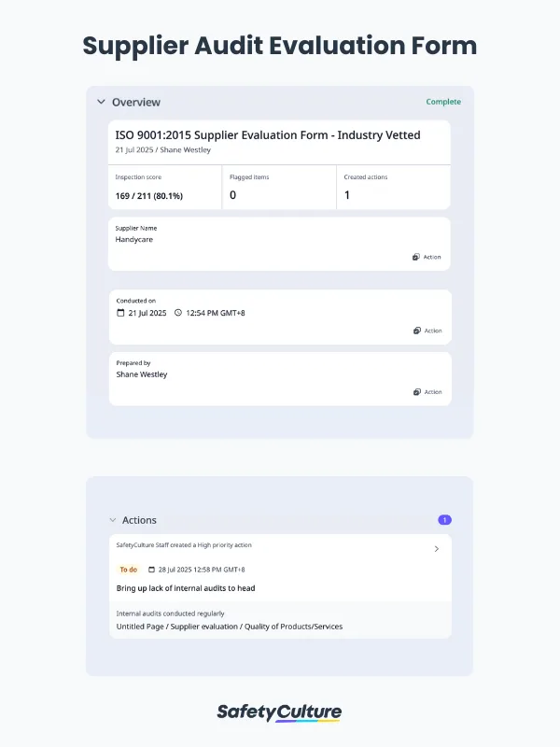Open the To do status dropdown
The image size is (560, 747).
coord(128,569)
